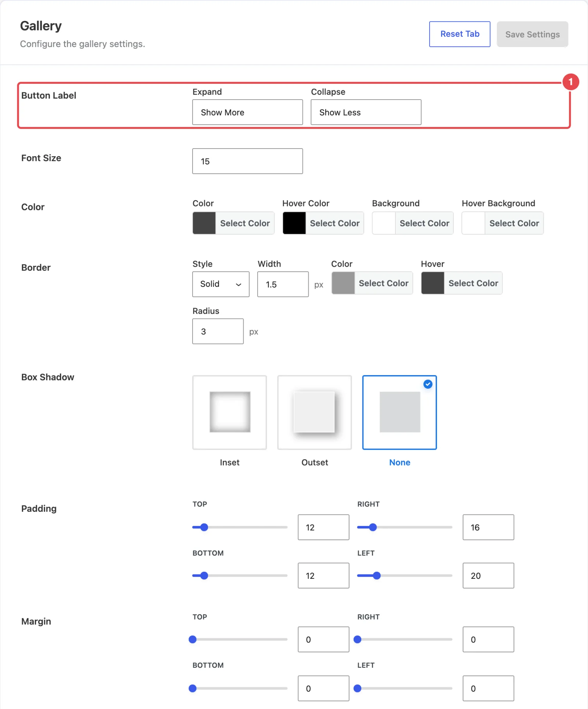
Task: Select the None box shadow option
Action: 399,412
